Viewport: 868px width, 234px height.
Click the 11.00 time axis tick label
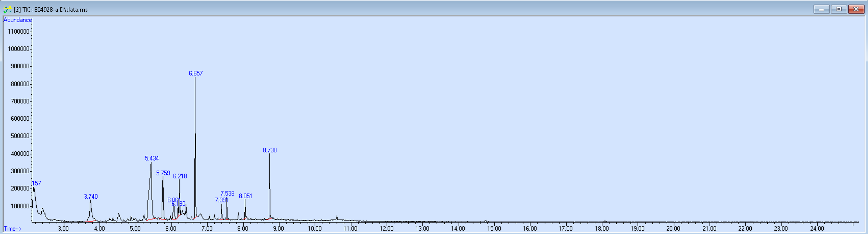(x=350, y=228)
